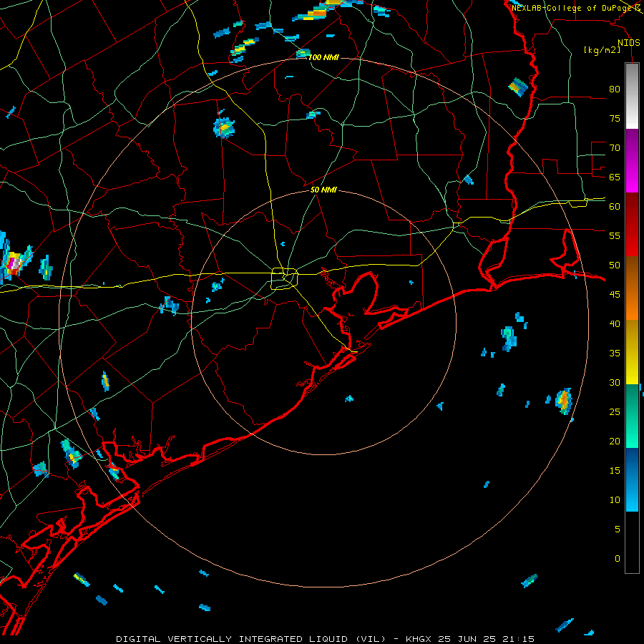
Task: Click the "NIDS" label above the color scale
Action: pyautogui.click(x=628, y=43)
